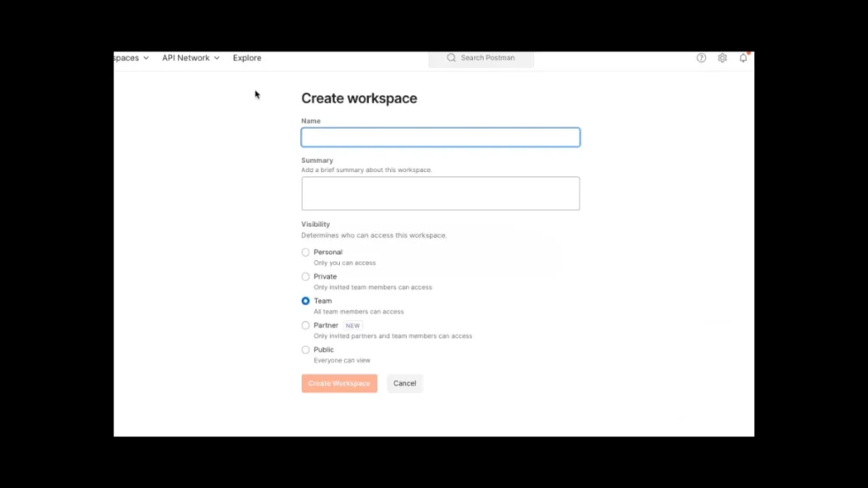Click the unread notification red dot indicator
868x488 pixels.
747,53
